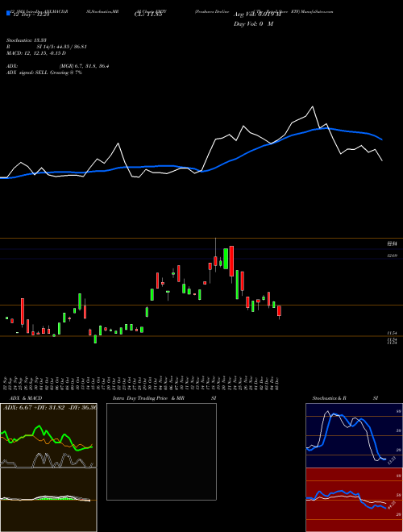Image resolution: width=403 pixels, height=532 pixels.
Task: Select the 'ADX signal: SELL Growing @ 7%' line
Action: click(44, 73)
